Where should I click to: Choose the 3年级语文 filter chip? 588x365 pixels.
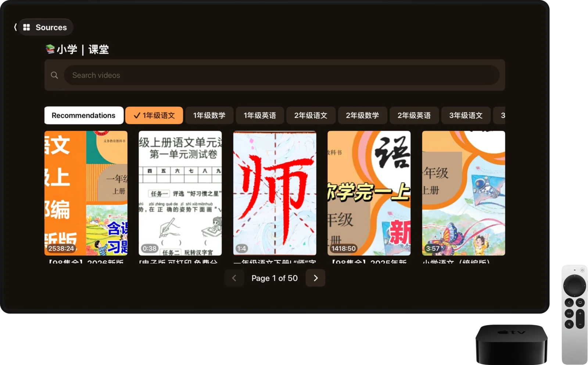(x=466, y=115)
